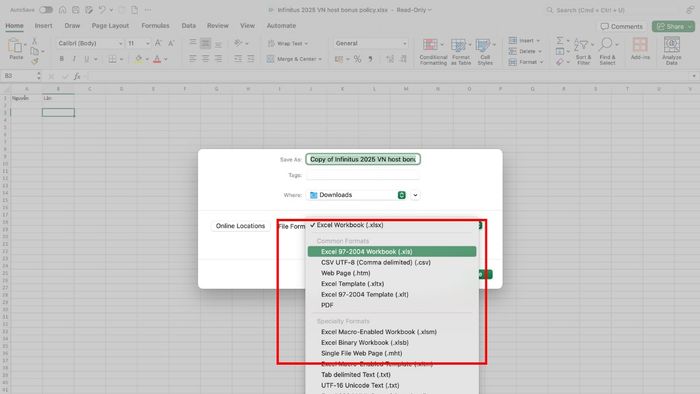The width and height of the screenshot is (700, 394).
Task: Select UTF-16 Unicode Text (.txt) format
Action: [392, 386]
